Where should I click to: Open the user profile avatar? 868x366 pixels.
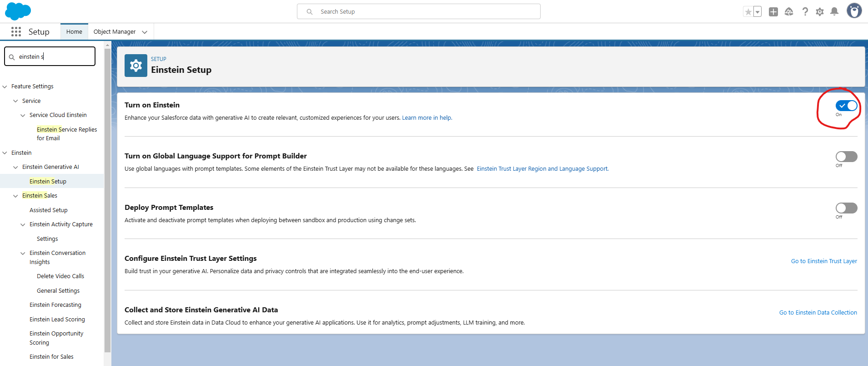(x=854, y=10)
